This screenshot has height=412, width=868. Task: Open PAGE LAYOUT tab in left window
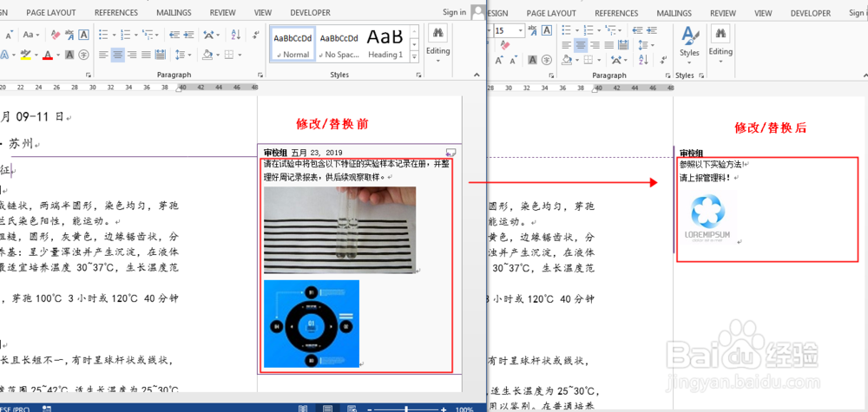[51, 12]
